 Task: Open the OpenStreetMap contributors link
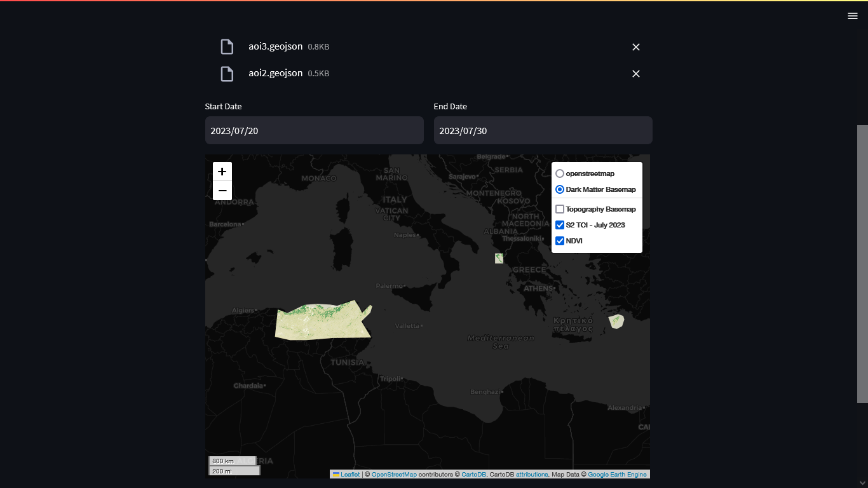pos(394,475)
